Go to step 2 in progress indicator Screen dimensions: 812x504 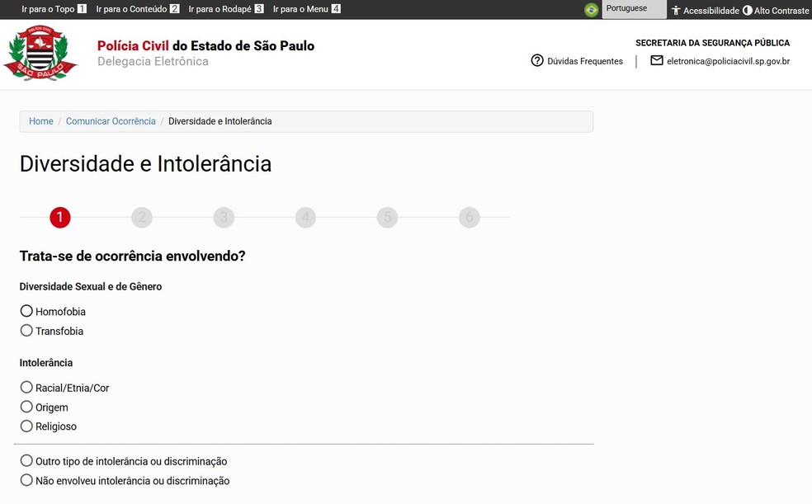pyautogui.click(x=142, y=217)
